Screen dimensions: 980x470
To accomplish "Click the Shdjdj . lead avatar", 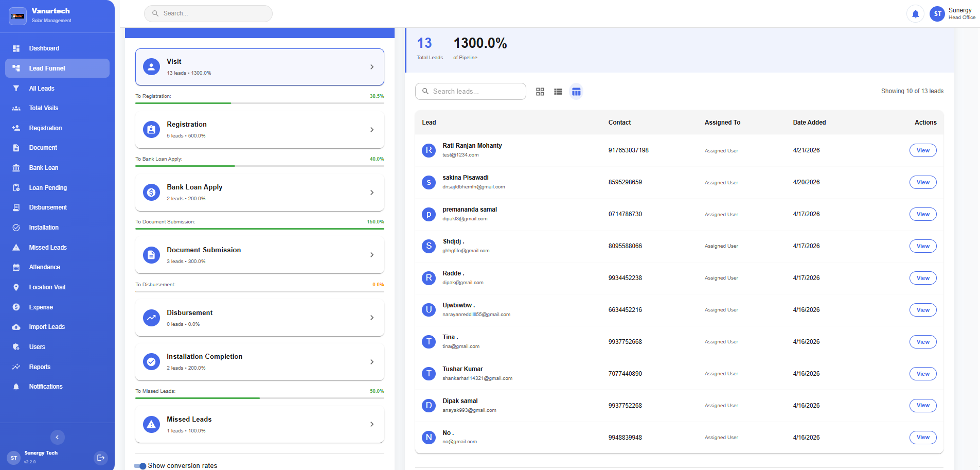I will click(429, 246).
